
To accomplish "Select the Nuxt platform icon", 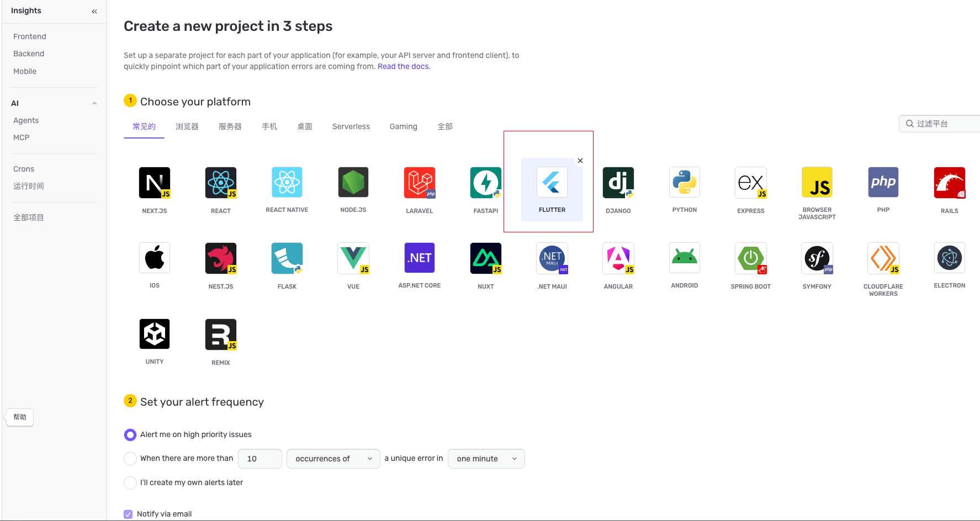I will 486,258.
